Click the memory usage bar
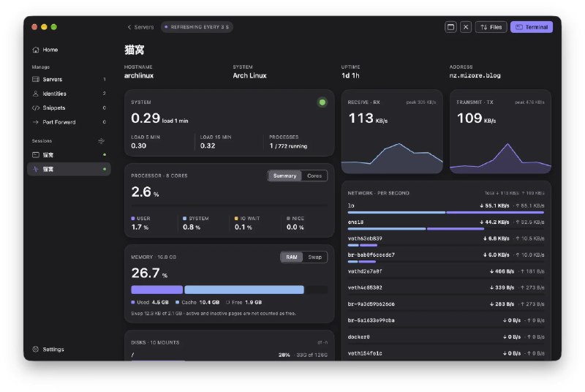585x392 pixels. 229,290
